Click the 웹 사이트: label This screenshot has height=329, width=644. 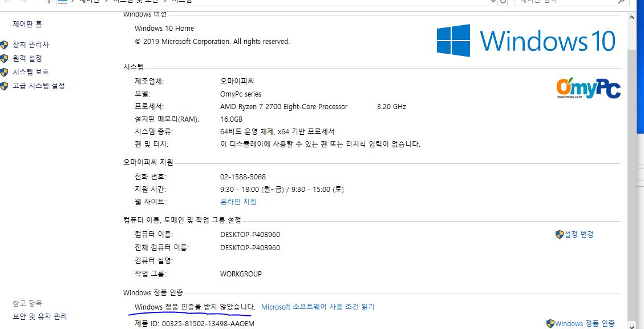(150, 202)
